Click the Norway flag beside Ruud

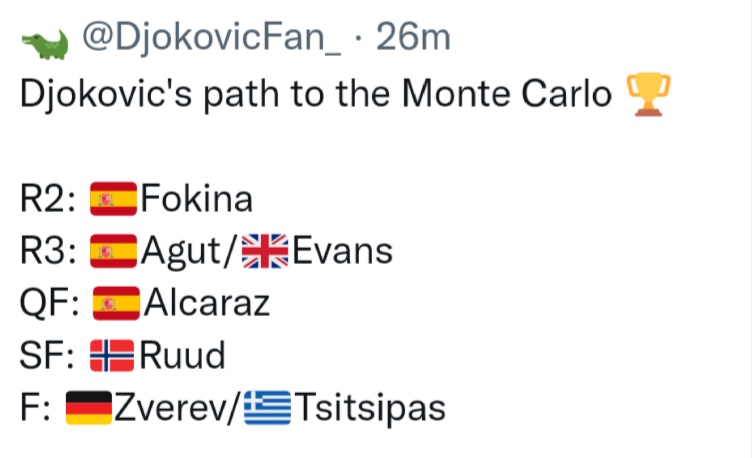[x=112, y=356]
